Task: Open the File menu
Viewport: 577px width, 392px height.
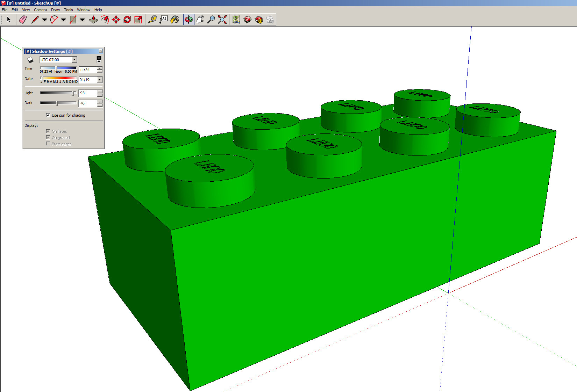Action: tap(5, 10)
